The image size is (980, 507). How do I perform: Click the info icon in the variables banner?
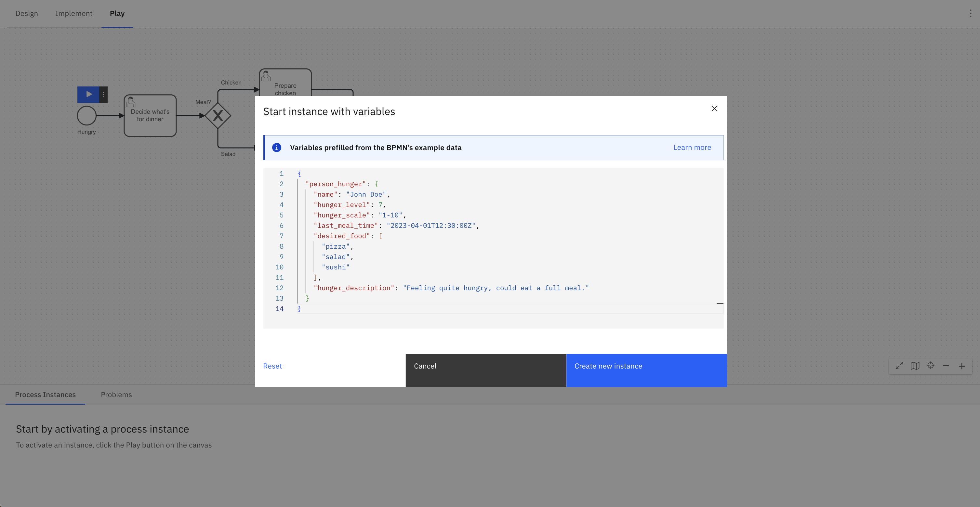pos(277,148)
